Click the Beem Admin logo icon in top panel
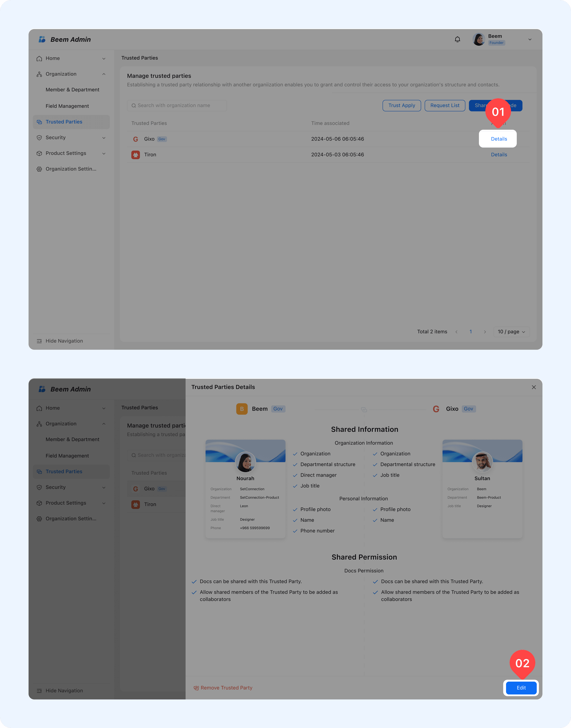Screen dimensions: 571x728 (42, 39)
